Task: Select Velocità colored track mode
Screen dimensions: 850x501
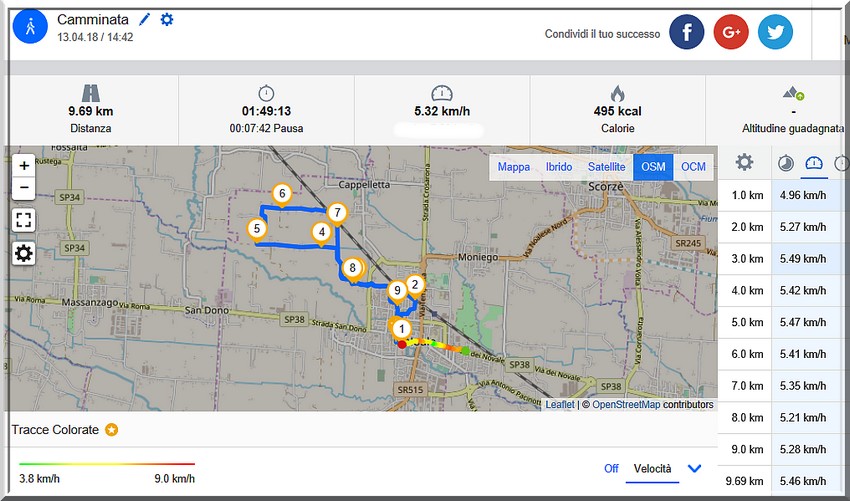Action: click(x=652, y=468)
